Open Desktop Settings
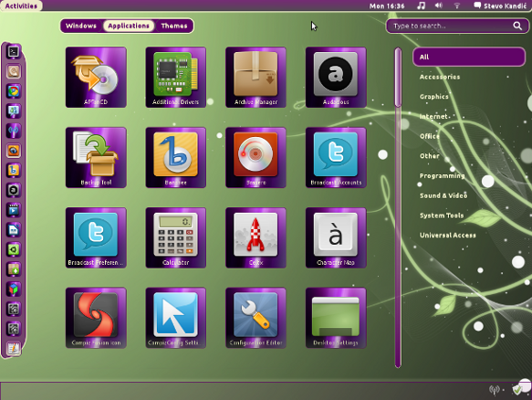Screen dimensions: 532x400 [336, 318]
